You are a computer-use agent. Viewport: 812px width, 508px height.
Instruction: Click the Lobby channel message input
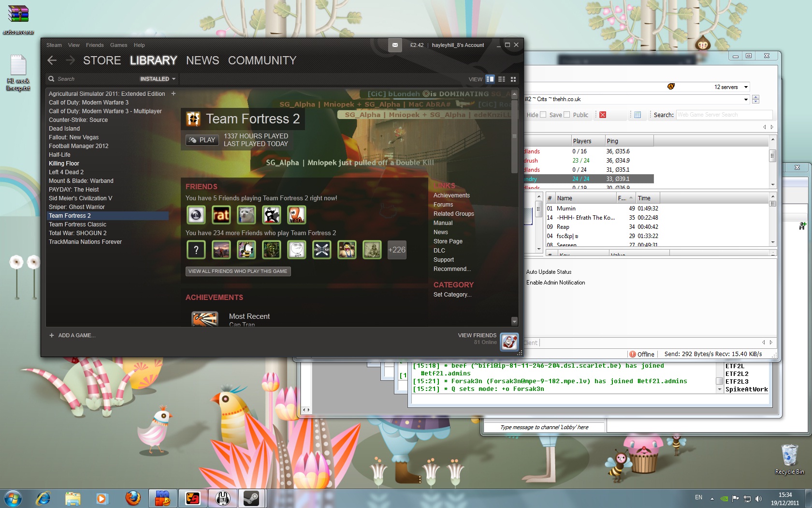click(544, 427)
